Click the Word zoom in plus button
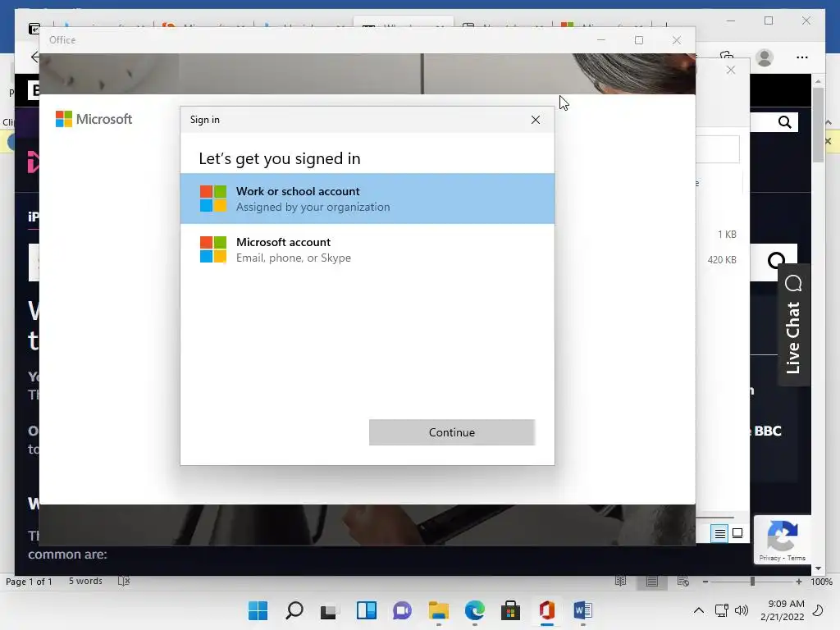 [799, 582]
